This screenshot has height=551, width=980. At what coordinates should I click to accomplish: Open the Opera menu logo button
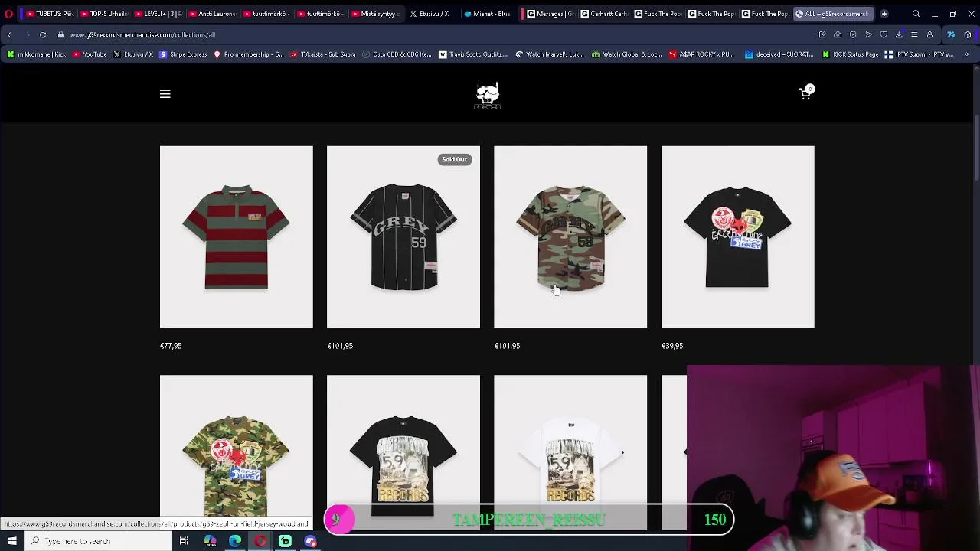coord(8,14)
